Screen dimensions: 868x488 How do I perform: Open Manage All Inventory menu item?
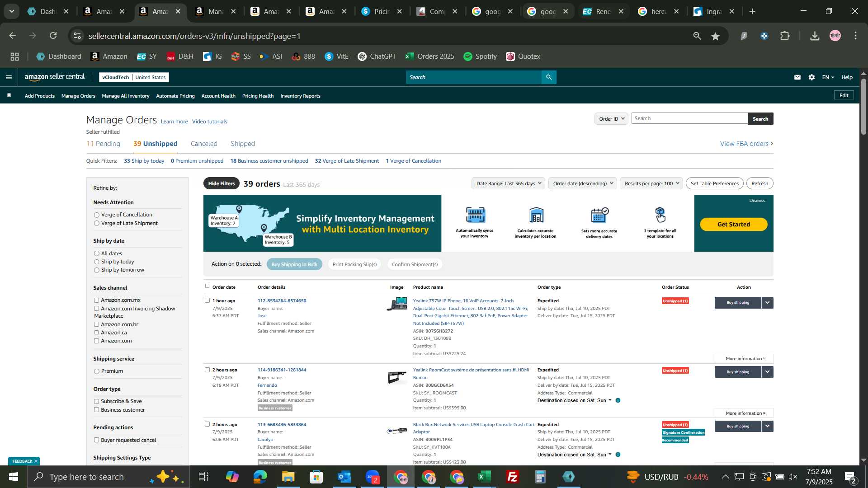click(126, 96)
